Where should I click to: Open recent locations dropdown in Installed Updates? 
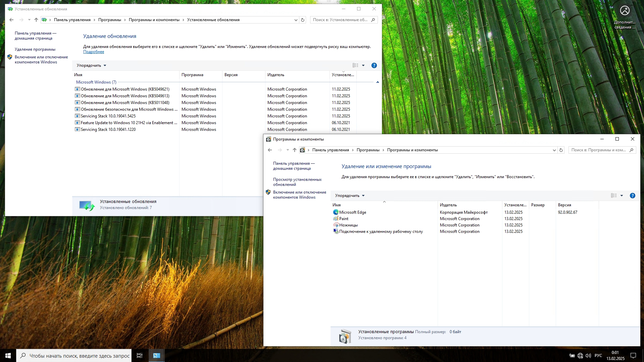(x=29, y=20)
